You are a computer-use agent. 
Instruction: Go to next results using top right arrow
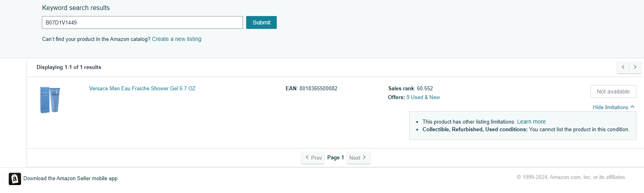[635, 67]
